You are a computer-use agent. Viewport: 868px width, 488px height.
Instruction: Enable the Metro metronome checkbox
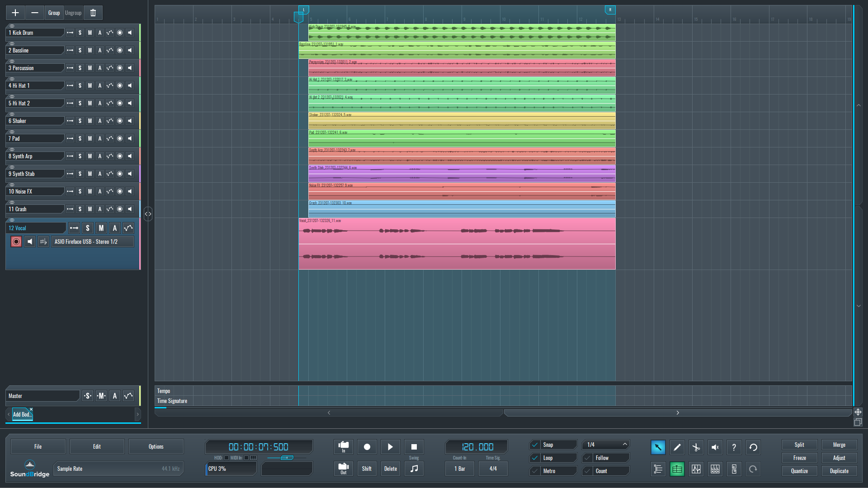[x=535, y=471]
